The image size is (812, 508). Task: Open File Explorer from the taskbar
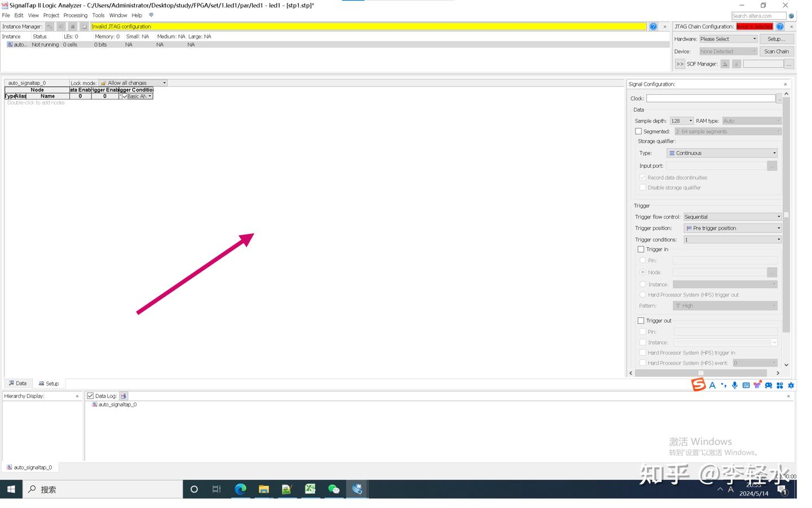(x=264, y=489)
